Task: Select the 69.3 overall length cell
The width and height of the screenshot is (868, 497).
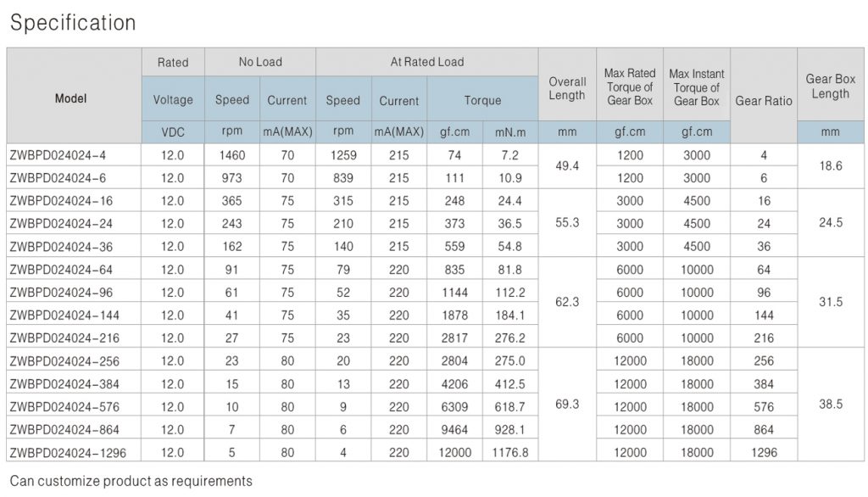Action: pos(567,405)
